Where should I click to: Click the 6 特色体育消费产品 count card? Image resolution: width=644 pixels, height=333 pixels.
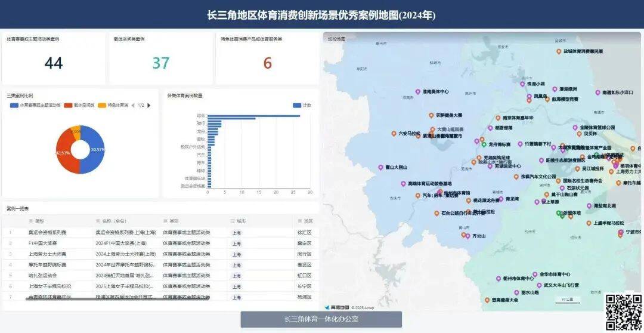[267, 59]
